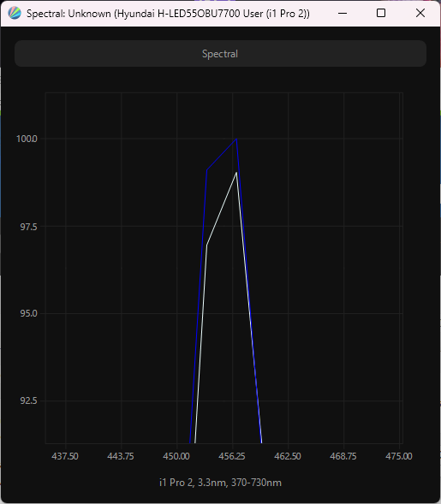The width and height of the screenshot is (441, 504).
Task: Select the blue curve's left shoulder vertex
Action: pyautogui.click(x=206, y=170)
